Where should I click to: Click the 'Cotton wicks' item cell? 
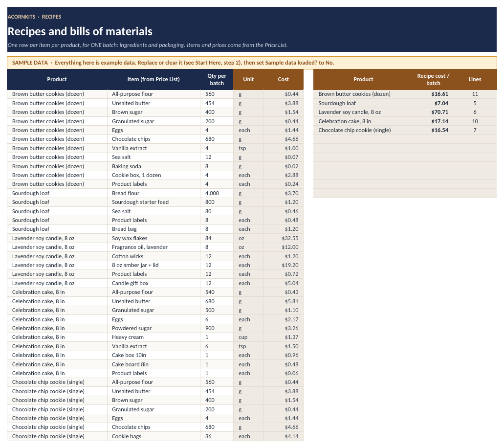tap(153, 256)
